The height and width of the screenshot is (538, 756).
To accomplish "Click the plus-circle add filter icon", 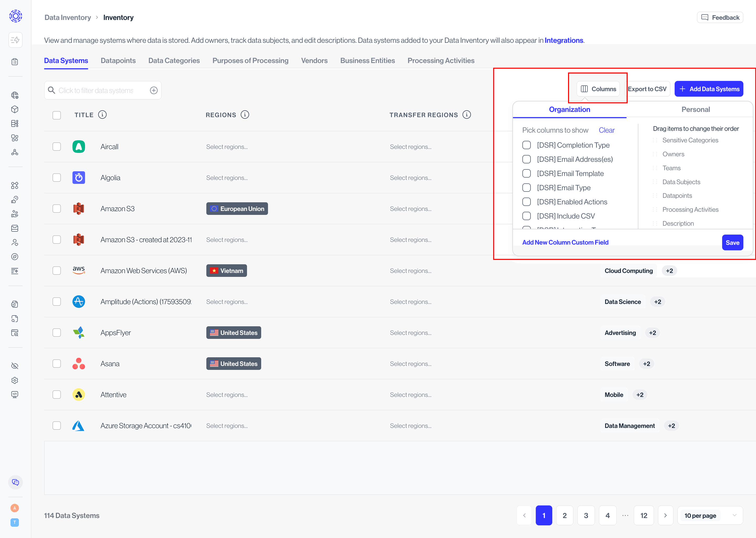I will pyautogui.click(x=154, y=90).
